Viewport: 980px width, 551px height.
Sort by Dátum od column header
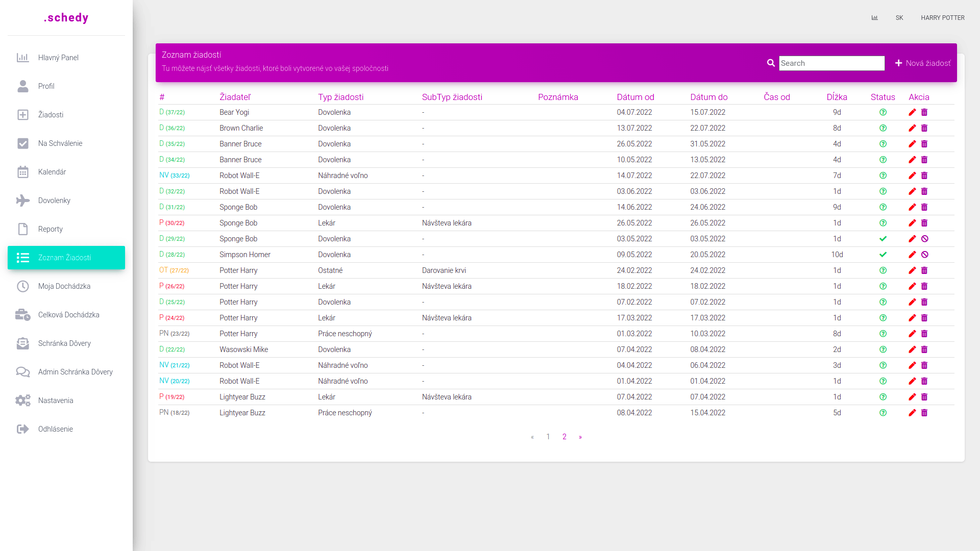click(x=635, y=97)
